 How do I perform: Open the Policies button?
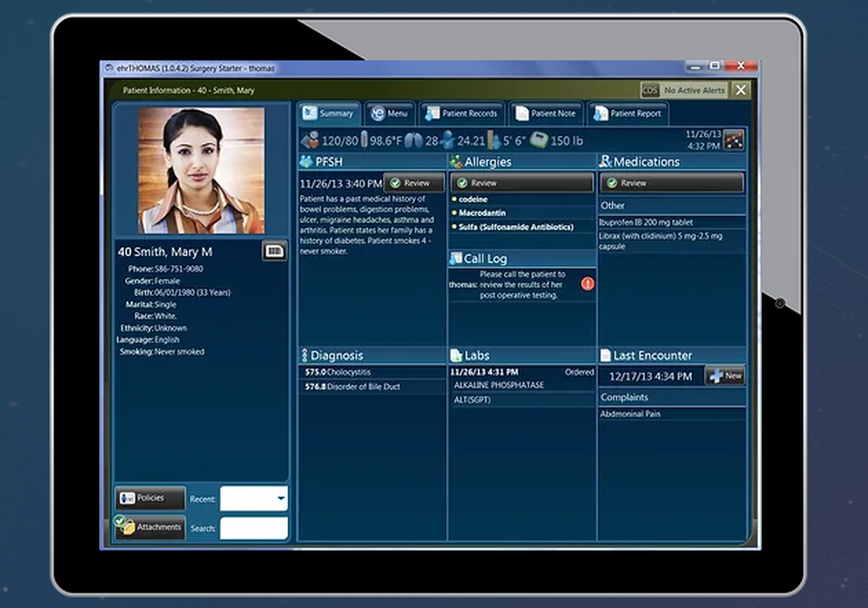pyautogui.click(x=150, y=498)
